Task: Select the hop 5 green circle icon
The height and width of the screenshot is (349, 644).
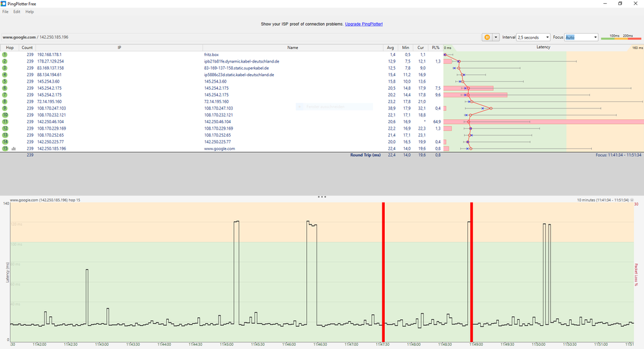Action: click(5, 81)
